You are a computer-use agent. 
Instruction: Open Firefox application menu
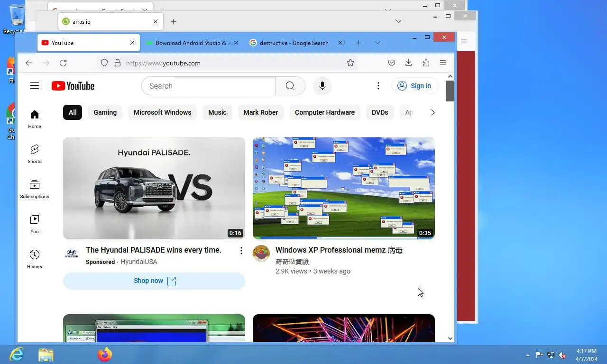[443, 63]
